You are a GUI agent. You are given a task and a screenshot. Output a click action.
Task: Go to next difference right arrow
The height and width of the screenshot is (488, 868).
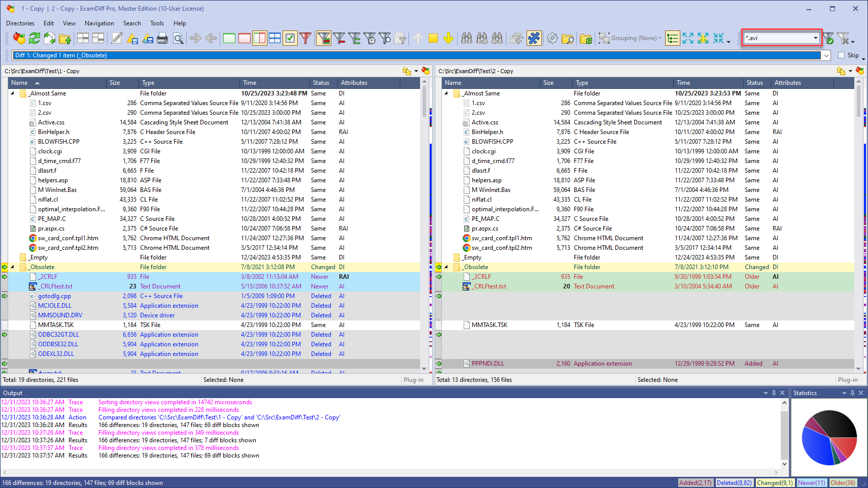(x=195, y=38)
